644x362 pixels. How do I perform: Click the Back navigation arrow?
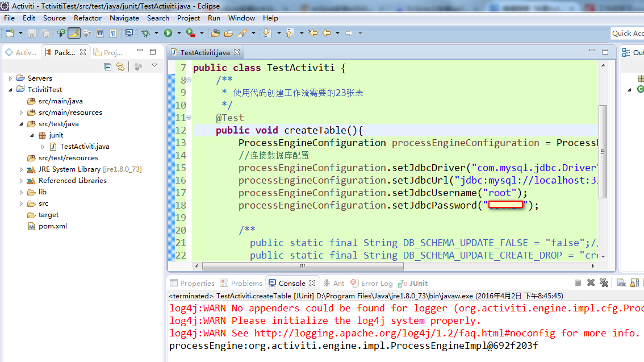pos(327,33)
